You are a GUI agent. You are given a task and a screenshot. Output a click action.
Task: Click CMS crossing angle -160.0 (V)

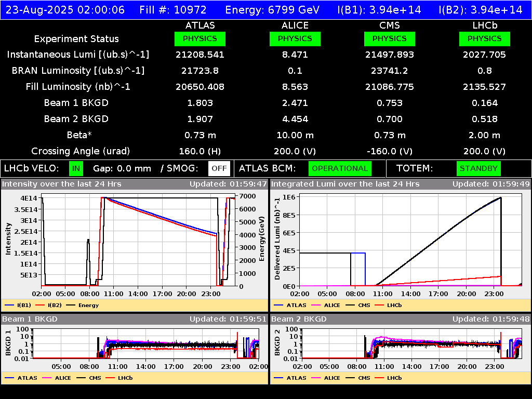[x=390, y=151]
